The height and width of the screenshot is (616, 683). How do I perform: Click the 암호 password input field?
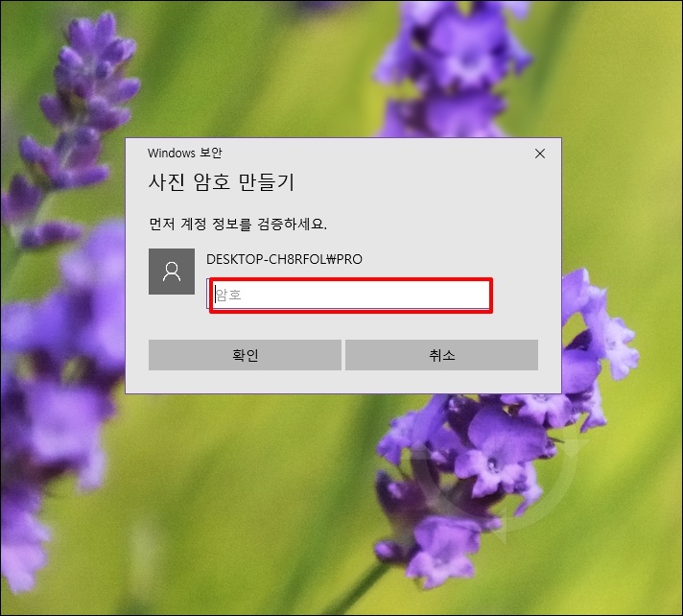click(351, 295)
